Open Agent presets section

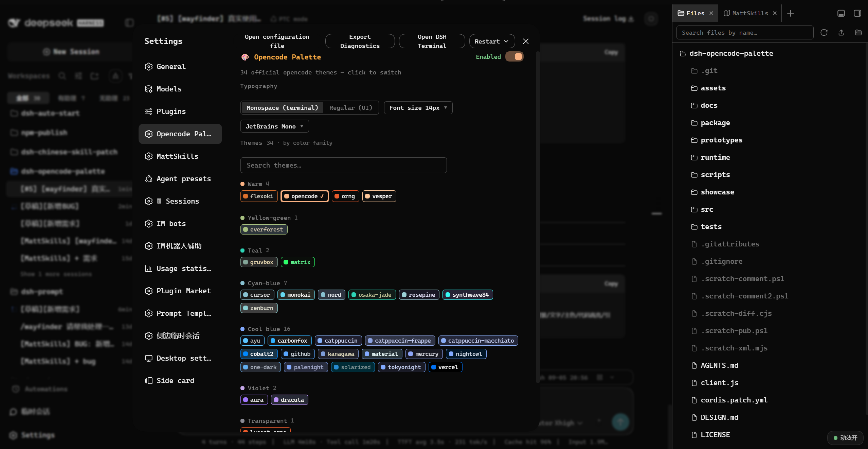click(x=180, y=179)
